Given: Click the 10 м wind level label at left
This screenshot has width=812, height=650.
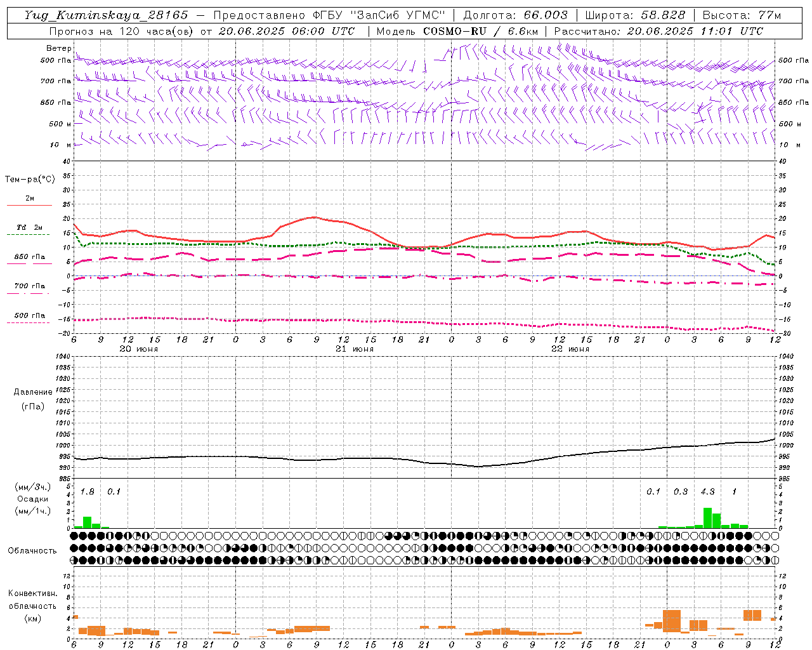Looking at the screenshot, I should [x=61, y=145].
